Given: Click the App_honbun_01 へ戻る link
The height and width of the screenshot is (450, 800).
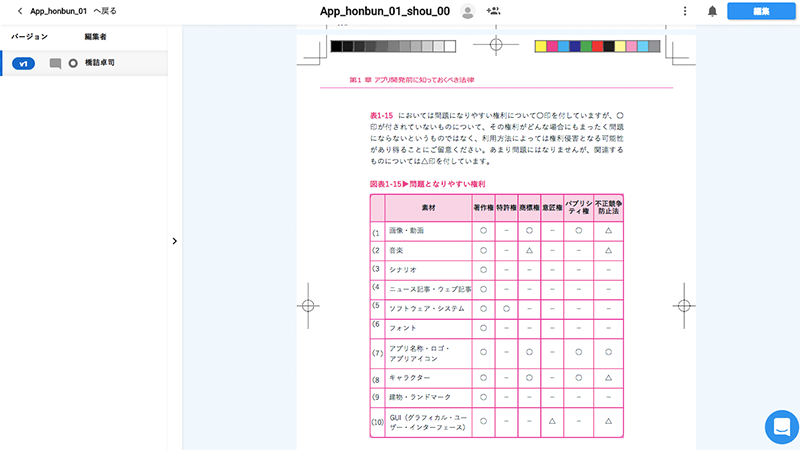Looking at the screenshot, I should [73, 11].
